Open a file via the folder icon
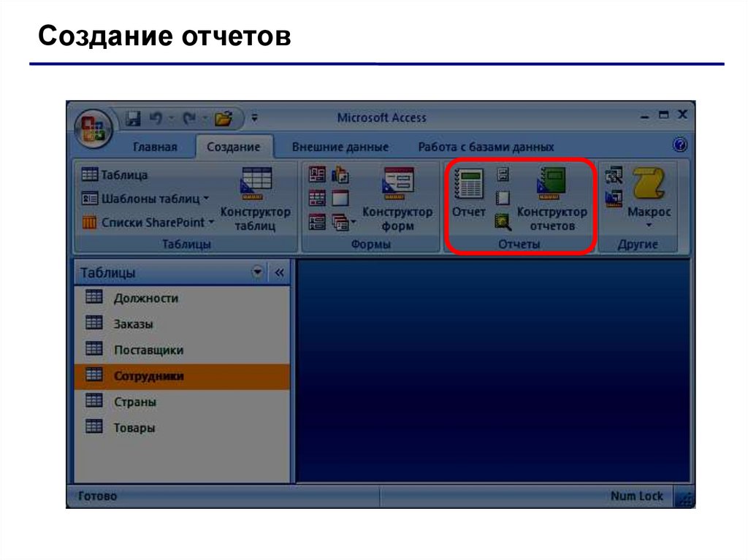 click(x=224, y=118)
